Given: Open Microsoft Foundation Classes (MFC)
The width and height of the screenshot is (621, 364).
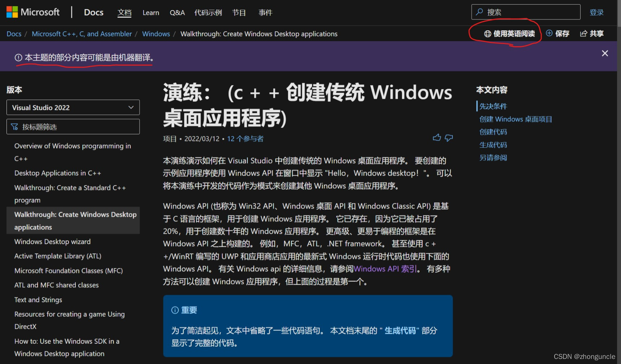Looking at the screenshot, I should (x=69, y=271).
